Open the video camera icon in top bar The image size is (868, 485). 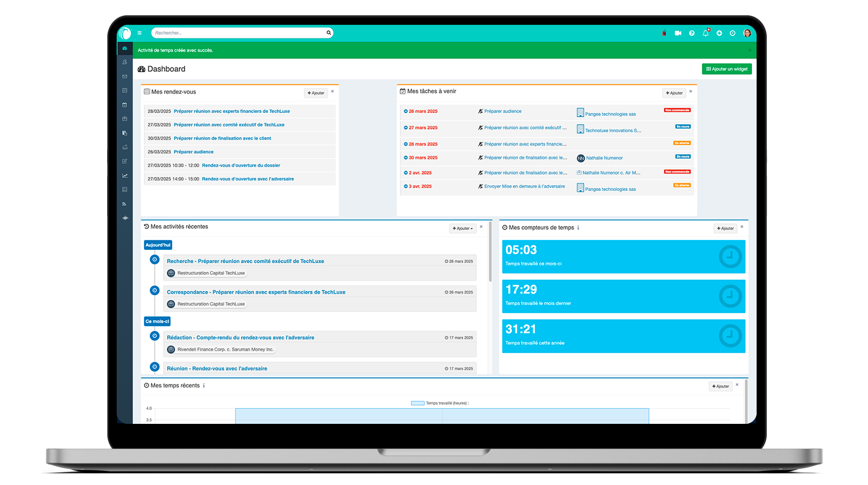coord(678,33)
